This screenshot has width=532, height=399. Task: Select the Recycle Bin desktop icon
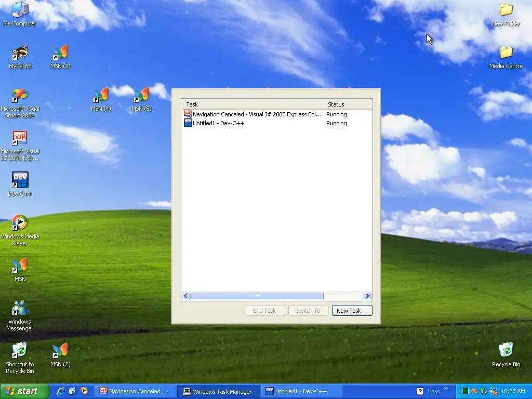(x=506, y=355)
